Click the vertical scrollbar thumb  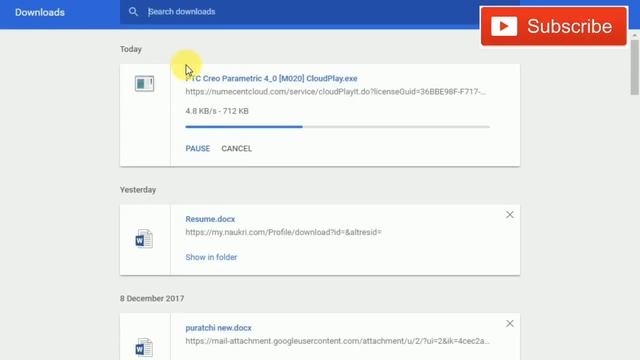tap(634, 67)
